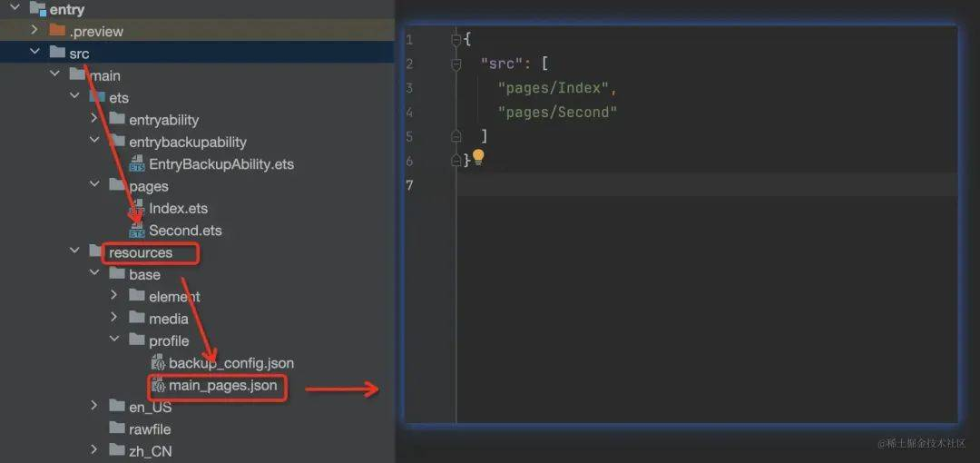Expand the entryability folder

tap(94, 118)
